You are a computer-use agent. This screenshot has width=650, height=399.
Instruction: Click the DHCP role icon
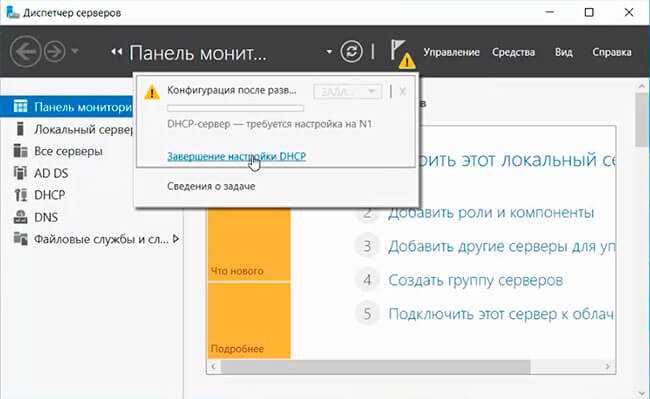tap(20, 195)
